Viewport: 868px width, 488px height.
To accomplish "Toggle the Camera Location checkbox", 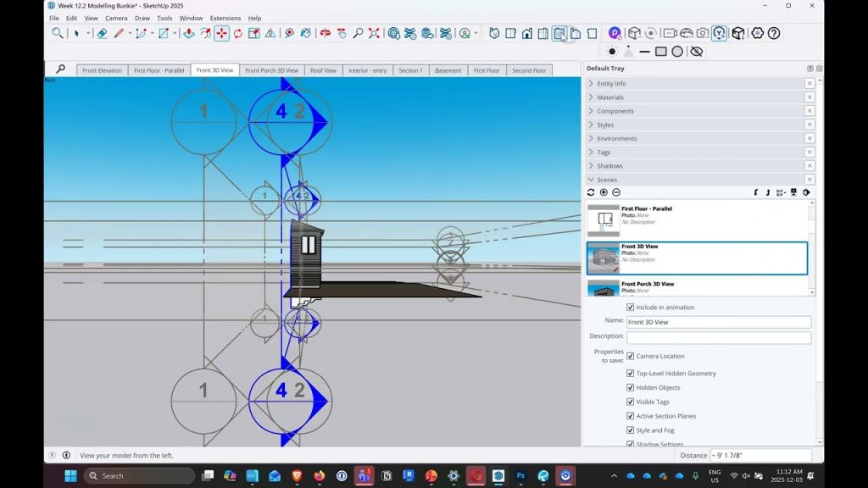I will pyautogui.click(x=630, y=356).
